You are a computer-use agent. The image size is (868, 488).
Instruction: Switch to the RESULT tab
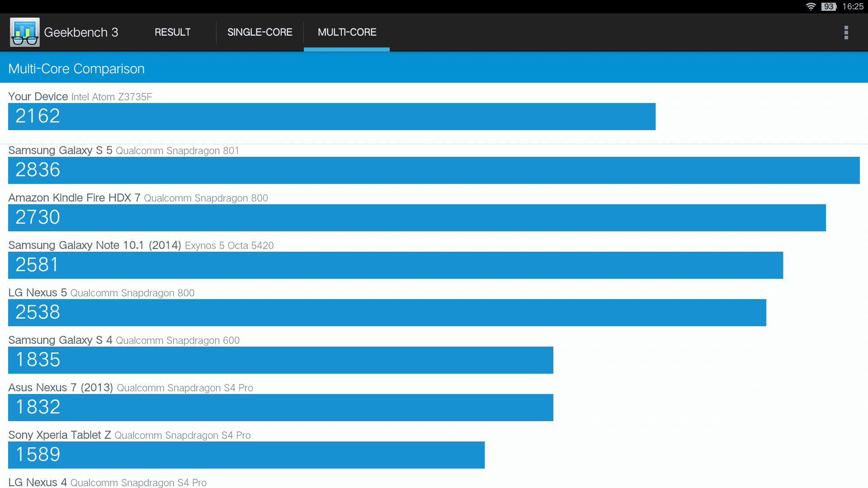coord(173,32)
